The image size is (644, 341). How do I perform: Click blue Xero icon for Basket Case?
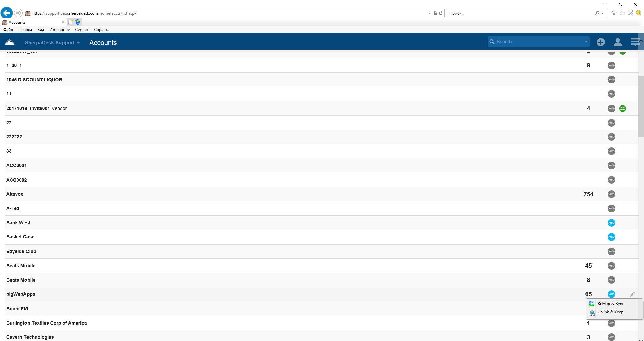click(611, 237)
